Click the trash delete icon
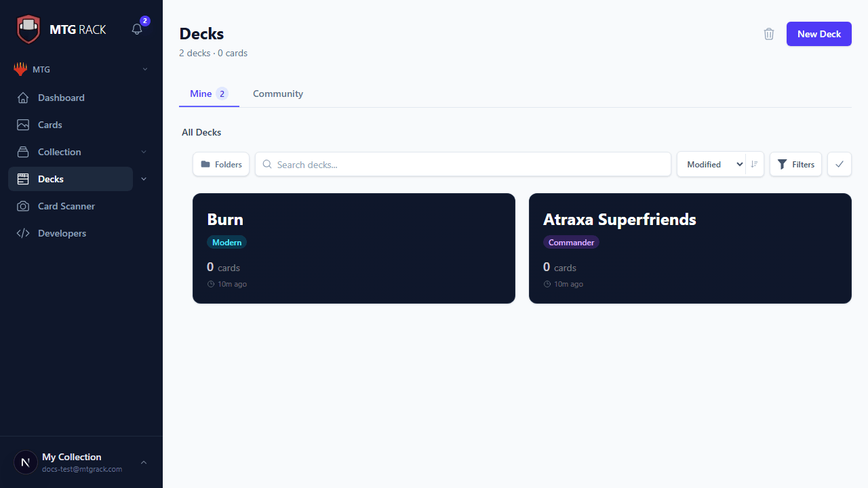The width and height of the screenshot is (868, 488). pos(768,34)
